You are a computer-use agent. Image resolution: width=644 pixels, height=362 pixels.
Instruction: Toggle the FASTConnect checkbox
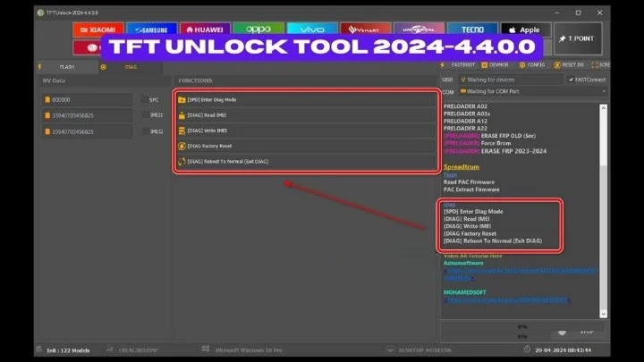point(571,80)
